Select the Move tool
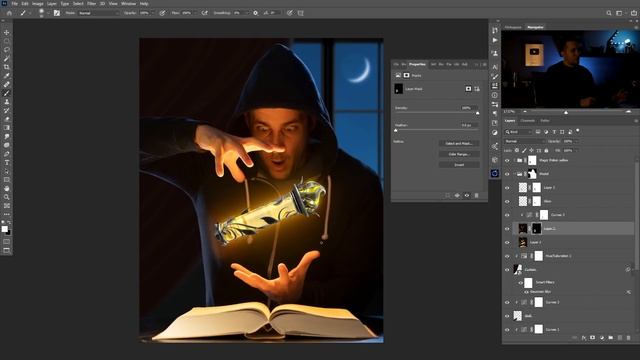The height and width of the screenshot is (360, 640). [x=7, y=32]
